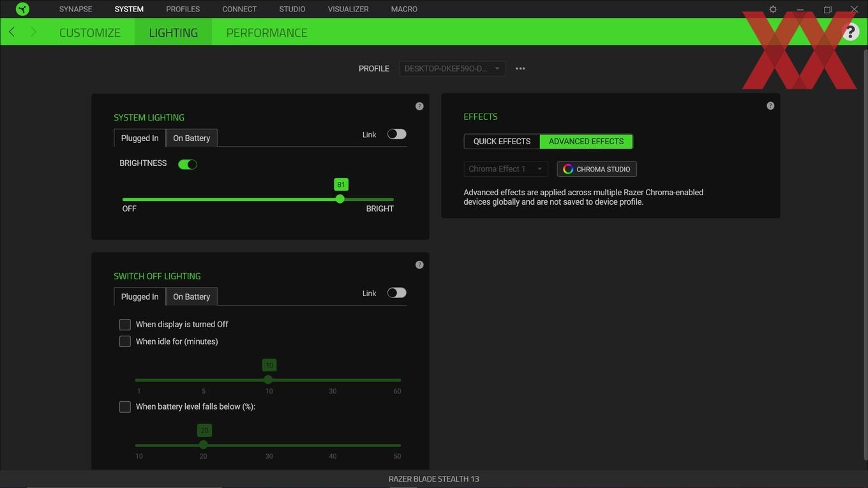Viewport: 868px width, 488px height.
Task: Go back with the left arrow
Action: (11, 32)
